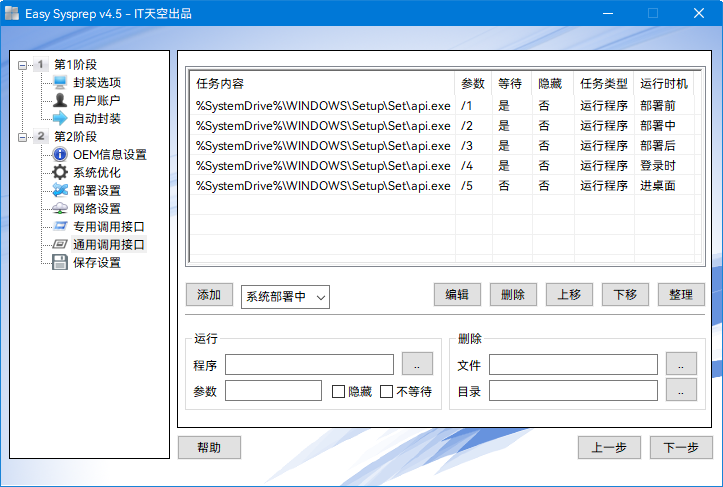723x487 pixels.
Task: Click the 部署设置 tools icon
Action: pos(60,190)
